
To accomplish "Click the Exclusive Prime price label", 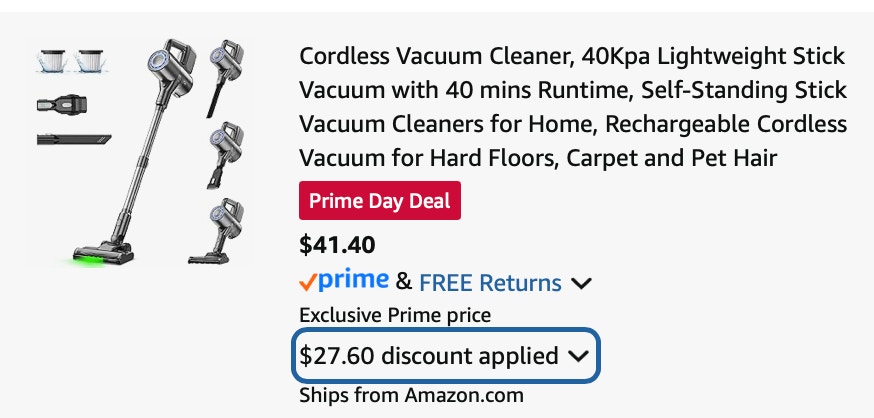I will (x=395, y=315).
